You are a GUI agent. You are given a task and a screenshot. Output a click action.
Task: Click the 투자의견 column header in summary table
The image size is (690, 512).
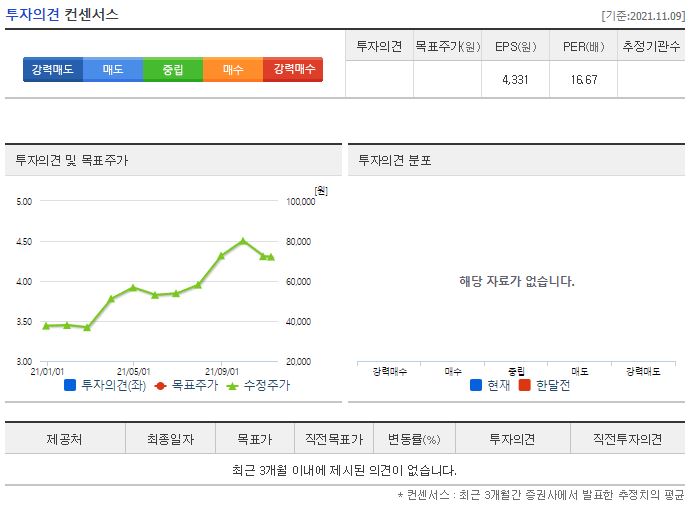click(x=379, y=46)
